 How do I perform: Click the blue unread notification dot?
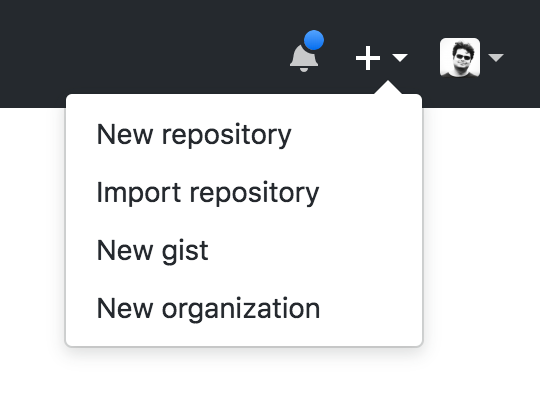314,40
